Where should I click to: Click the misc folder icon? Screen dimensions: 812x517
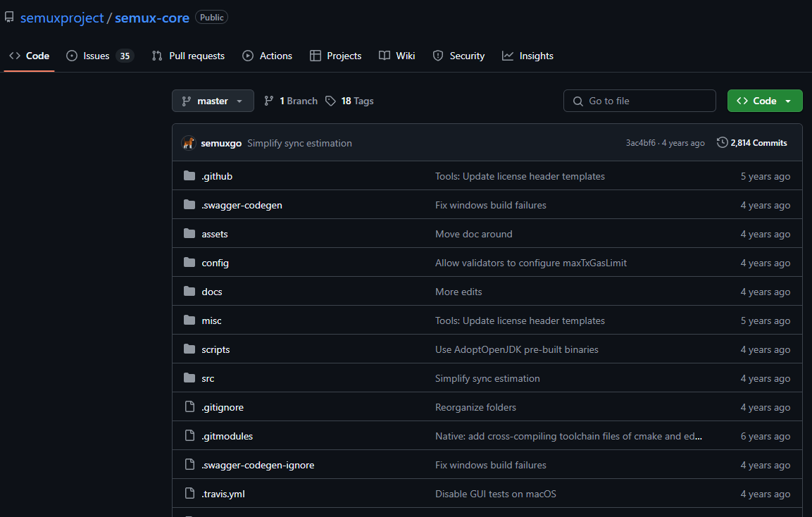(x=189, y=320)
